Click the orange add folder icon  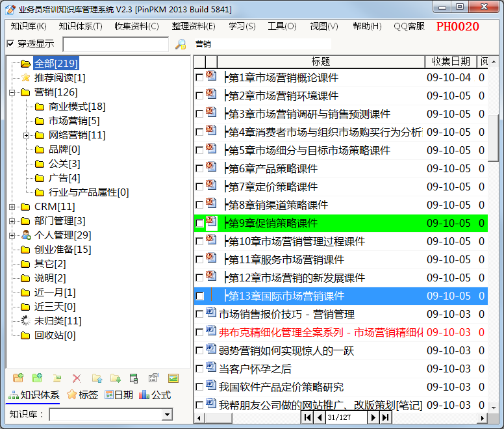(18, 378)
